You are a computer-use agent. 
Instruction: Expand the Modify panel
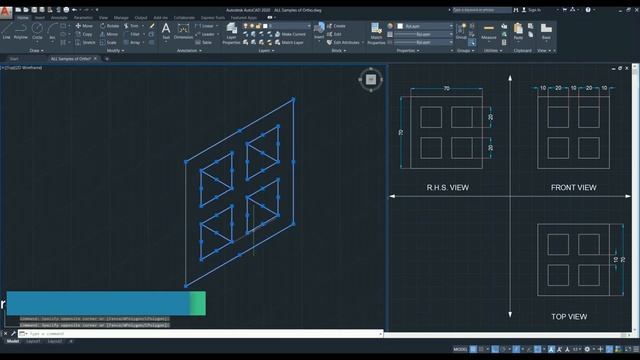[x=115, y=51]
